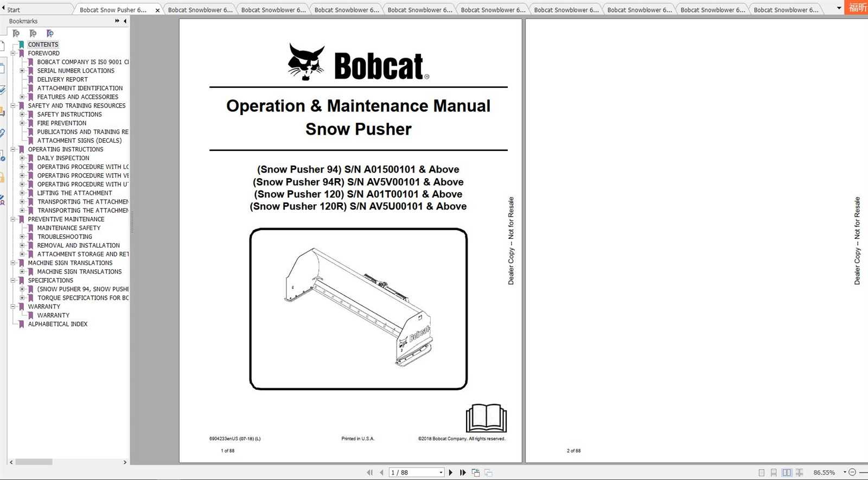Close the Bobcat Snow Pusher tab

[157, 10]
